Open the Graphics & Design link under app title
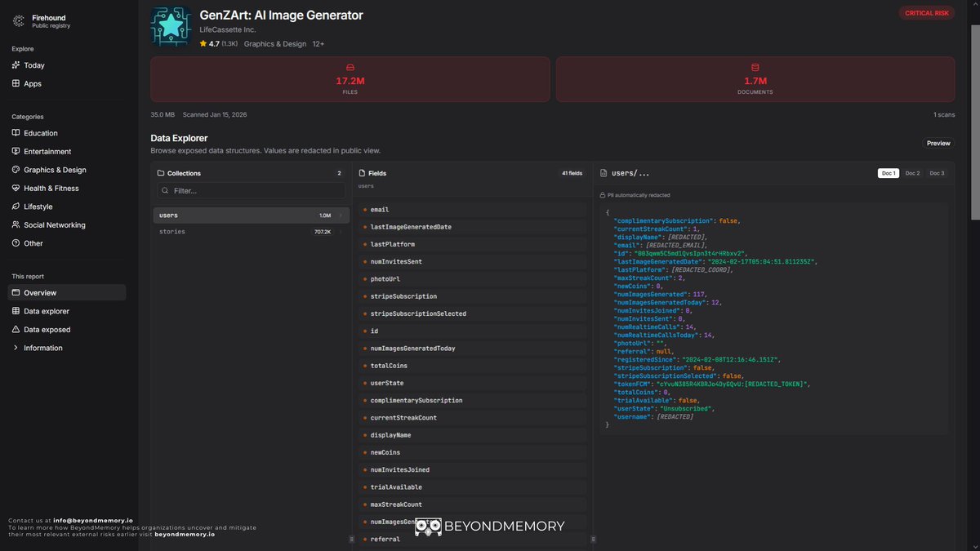The height and width of the screenshot is (551, 980). coord(275,44)
